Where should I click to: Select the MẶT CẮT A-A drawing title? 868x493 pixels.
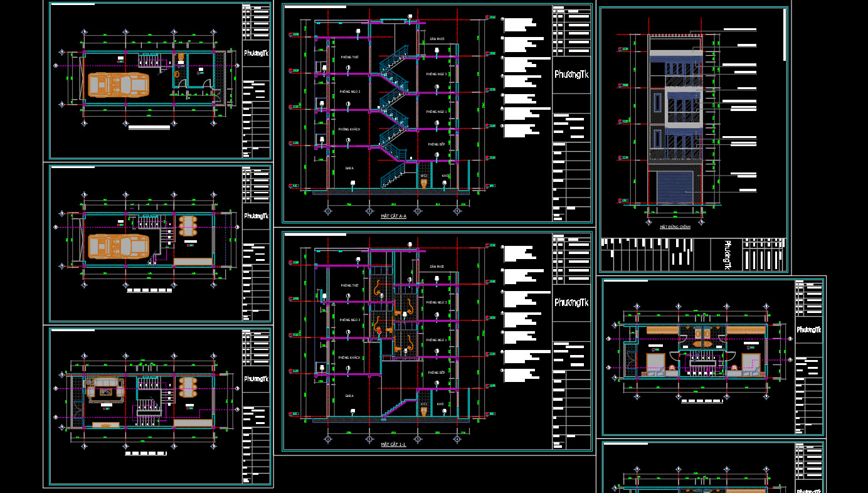coord(393,216)
